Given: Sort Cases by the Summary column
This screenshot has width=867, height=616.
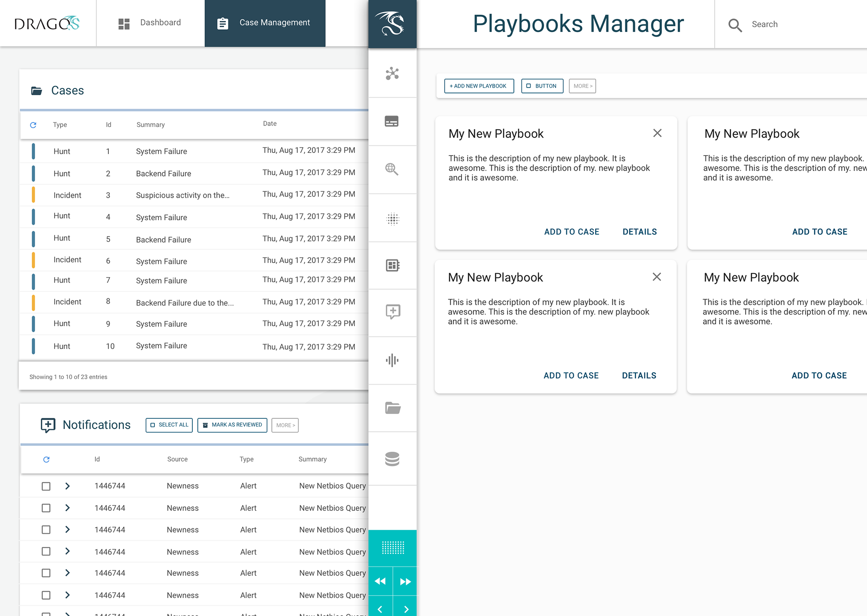Looking at the screenshot, I should click(x=150, y=125).
